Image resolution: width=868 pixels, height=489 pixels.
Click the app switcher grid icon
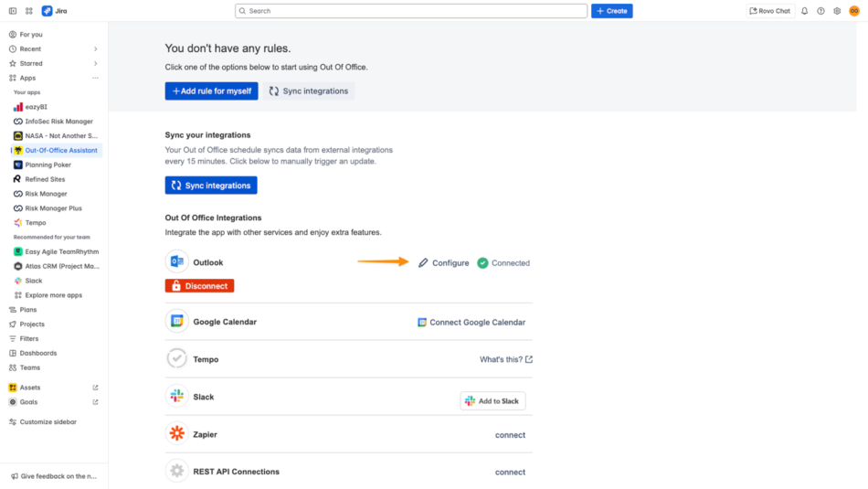pyautogui.click(x=29, y=11)
